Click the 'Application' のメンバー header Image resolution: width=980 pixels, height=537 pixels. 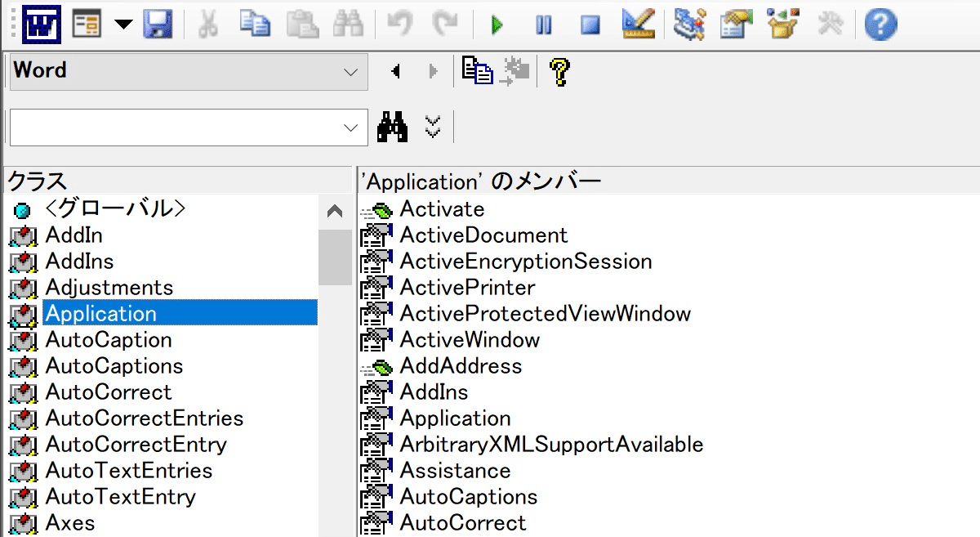tap(669, 181)
